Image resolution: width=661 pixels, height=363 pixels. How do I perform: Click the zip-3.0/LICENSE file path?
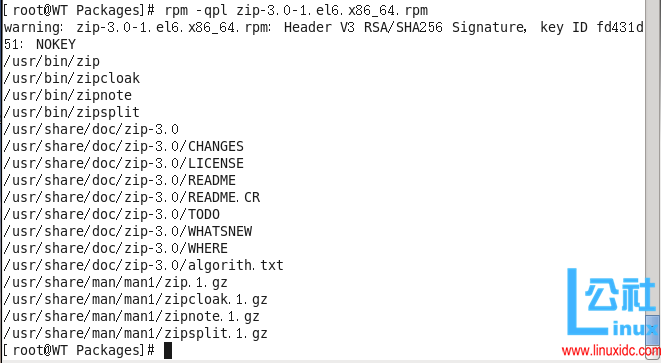[124, 163]
